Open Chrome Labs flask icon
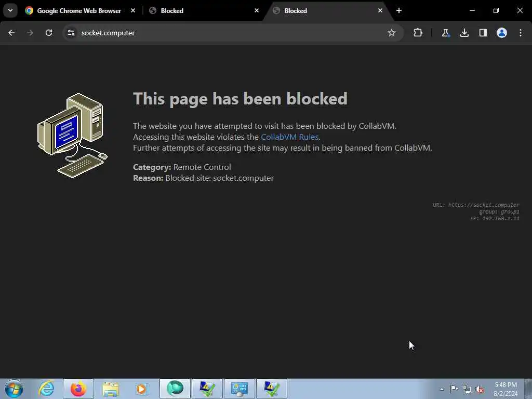This screenshot has height=399, width=532. point(445,33)
